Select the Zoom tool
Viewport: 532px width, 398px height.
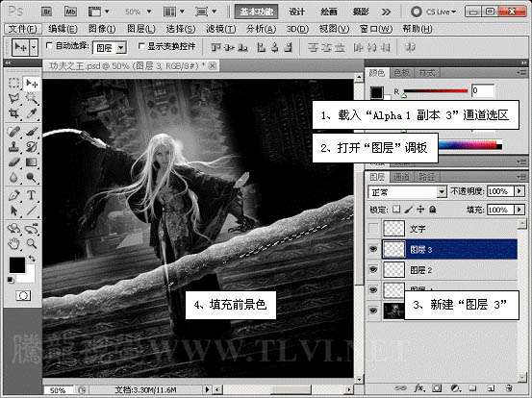pyautogui.click(x=32, y=243)
